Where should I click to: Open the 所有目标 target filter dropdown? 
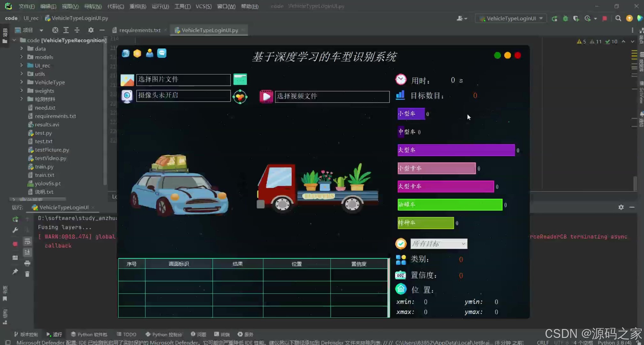click(439, 243)
